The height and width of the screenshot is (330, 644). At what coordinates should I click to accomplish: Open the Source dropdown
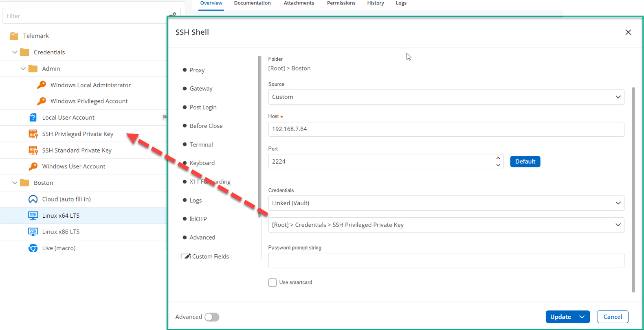(446, 97)
